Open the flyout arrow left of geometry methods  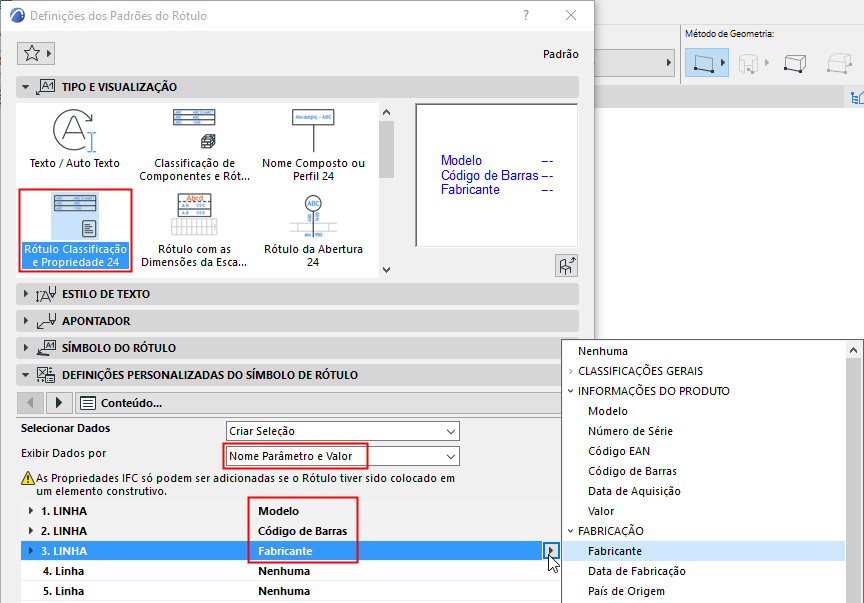tap(668, 62)
